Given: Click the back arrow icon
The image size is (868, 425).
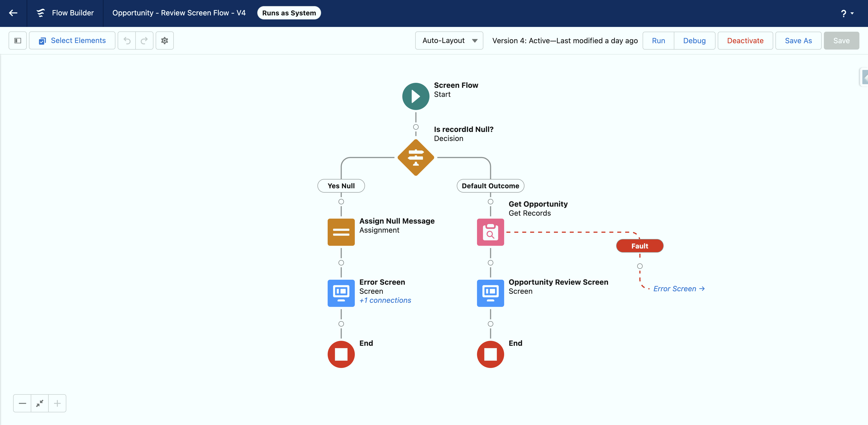Looking at the screenshot, I should (13, 13).
